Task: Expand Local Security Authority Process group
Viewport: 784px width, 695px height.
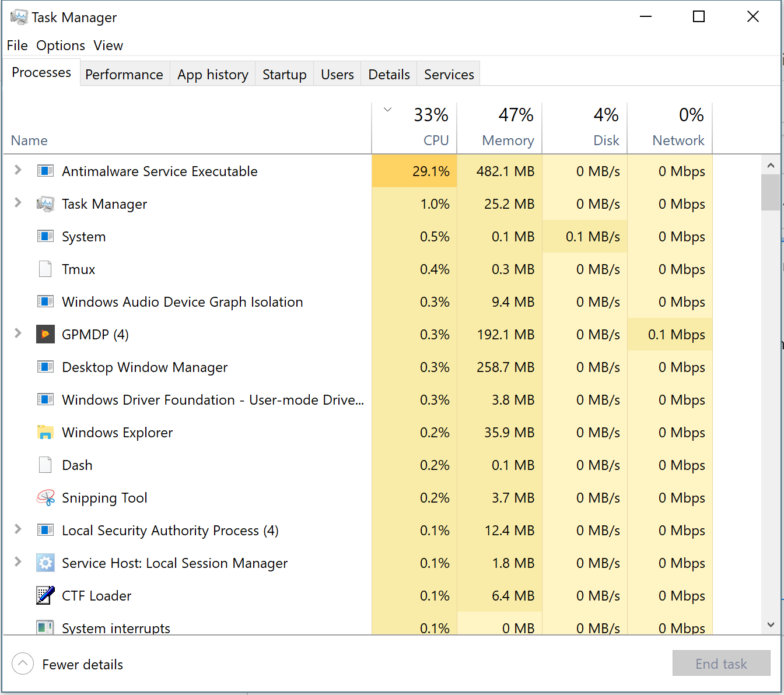Action: (17, 530)
